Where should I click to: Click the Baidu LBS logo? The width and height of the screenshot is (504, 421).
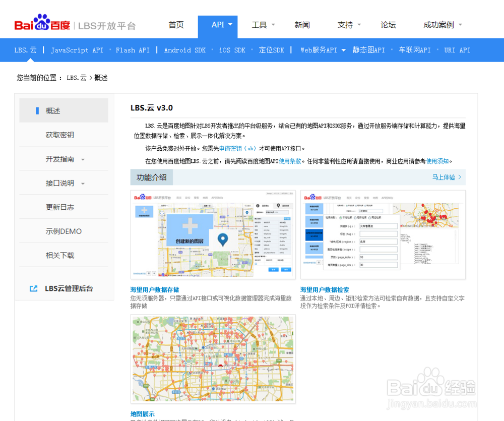pyautogui.click(x=75, y=23)
